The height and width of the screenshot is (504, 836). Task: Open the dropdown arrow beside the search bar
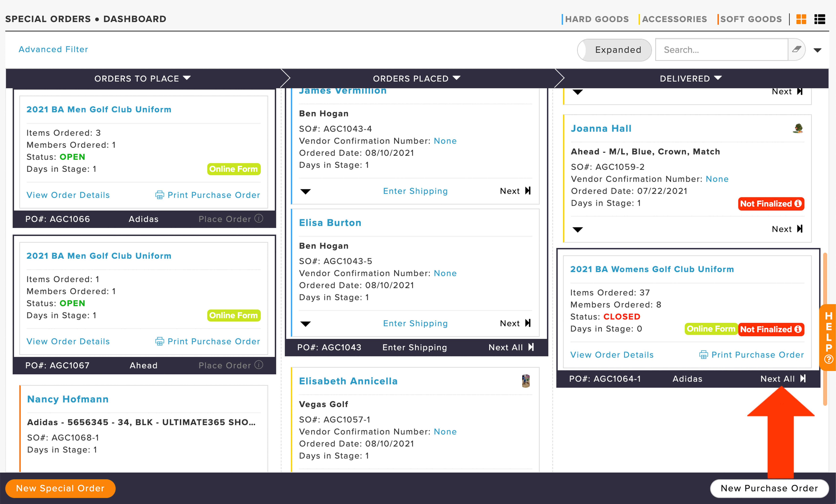tap(818, 50)
